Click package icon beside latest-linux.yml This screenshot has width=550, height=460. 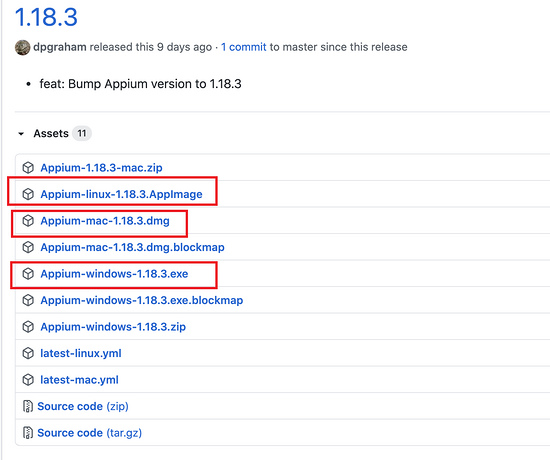tap(28, 353)
